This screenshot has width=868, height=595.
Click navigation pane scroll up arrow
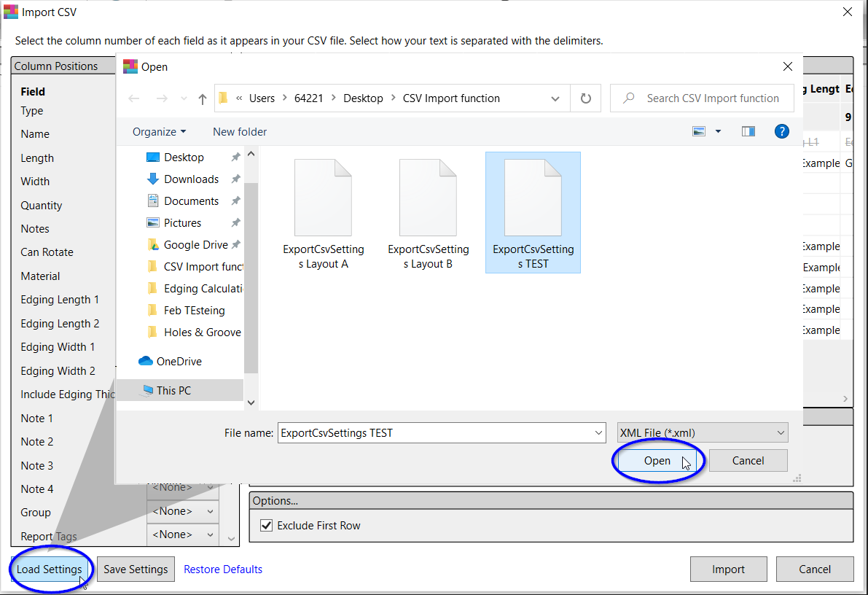[x=251, y=154]
